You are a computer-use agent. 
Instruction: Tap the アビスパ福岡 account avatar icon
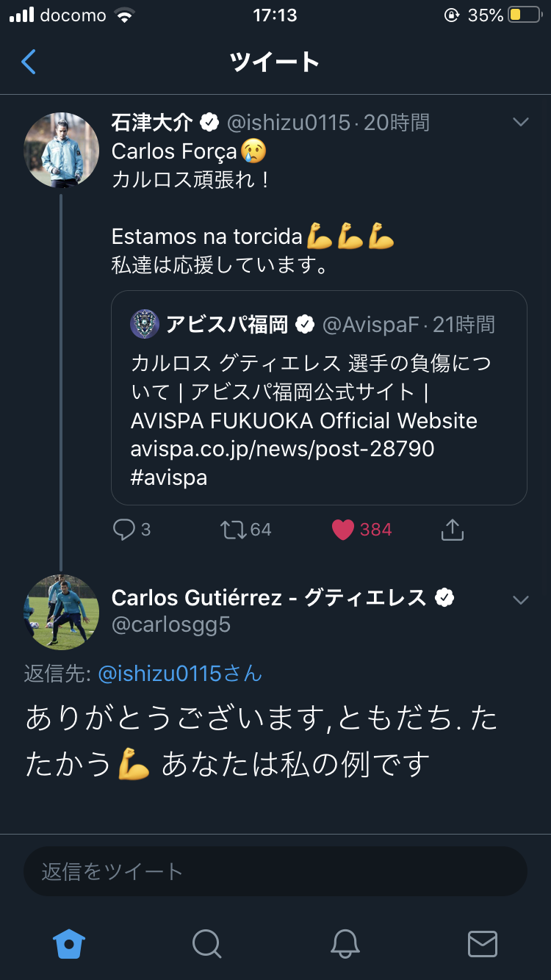click(145, 324)
